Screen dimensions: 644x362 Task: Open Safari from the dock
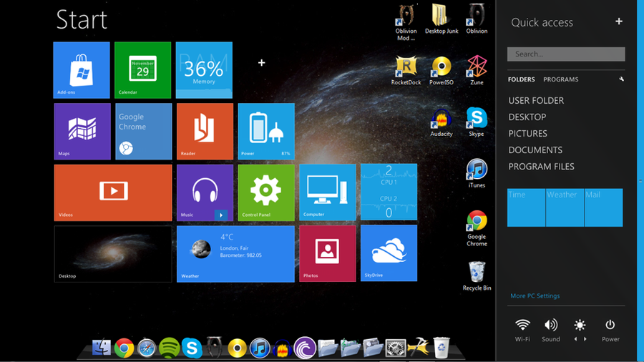tap(147, 348)
